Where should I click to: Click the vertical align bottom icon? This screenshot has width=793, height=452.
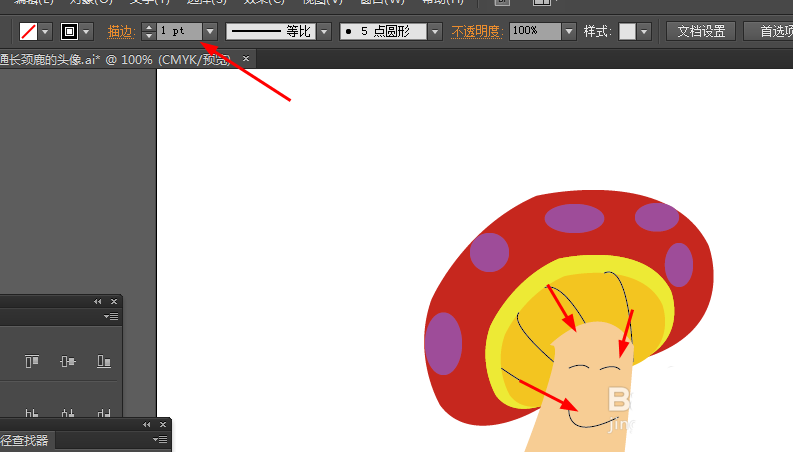coord(104,361)
